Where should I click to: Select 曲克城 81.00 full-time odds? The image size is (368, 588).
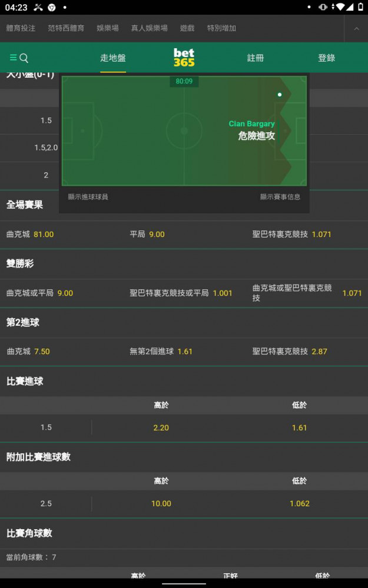coord(30,235)
